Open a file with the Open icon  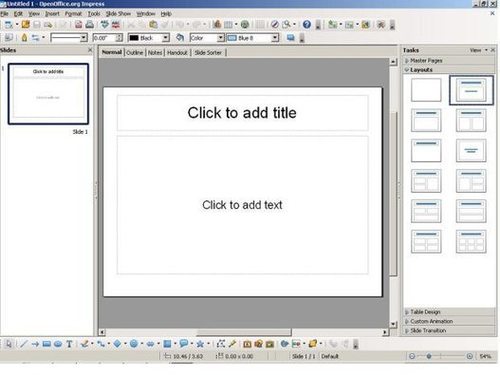(25, 24)
